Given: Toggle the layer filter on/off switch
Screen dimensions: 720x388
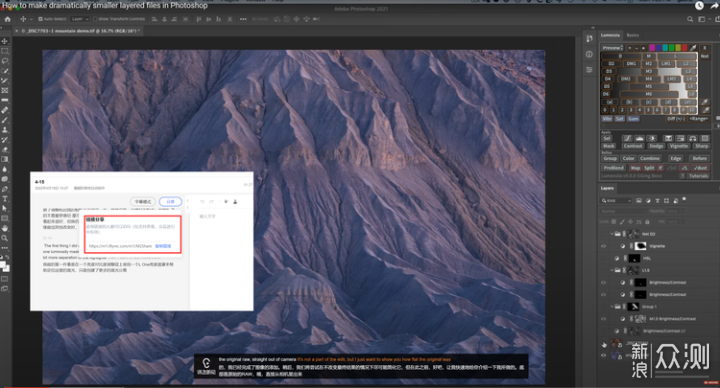Looking at the screenshot, I should (684, 199).
